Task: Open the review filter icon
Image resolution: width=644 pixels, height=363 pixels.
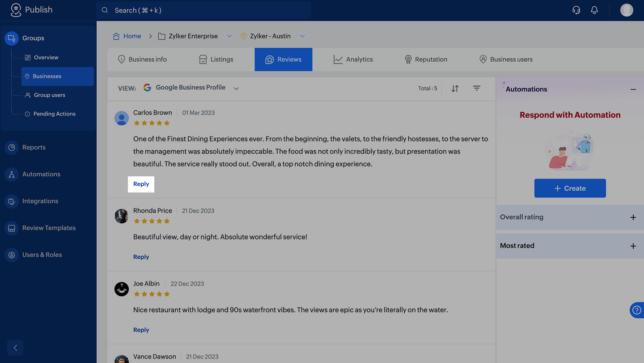Action: (477, 88)
